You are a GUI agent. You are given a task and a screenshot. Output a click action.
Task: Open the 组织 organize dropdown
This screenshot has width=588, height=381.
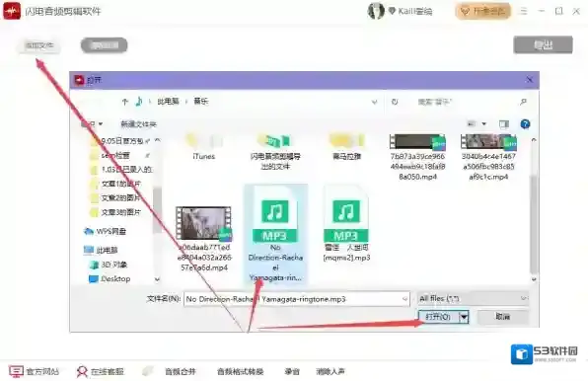point(92,123)
